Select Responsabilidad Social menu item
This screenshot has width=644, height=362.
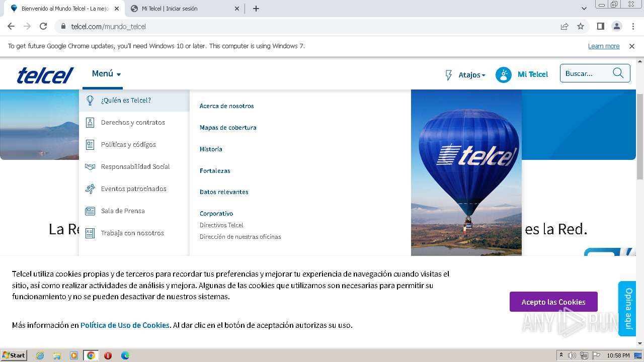point(134,167)
